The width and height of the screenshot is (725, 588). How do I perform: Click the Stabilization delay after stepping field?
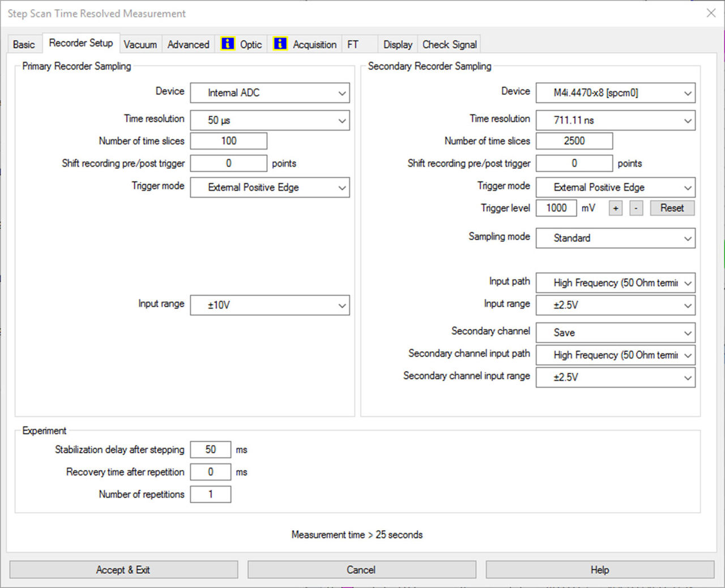211,450
